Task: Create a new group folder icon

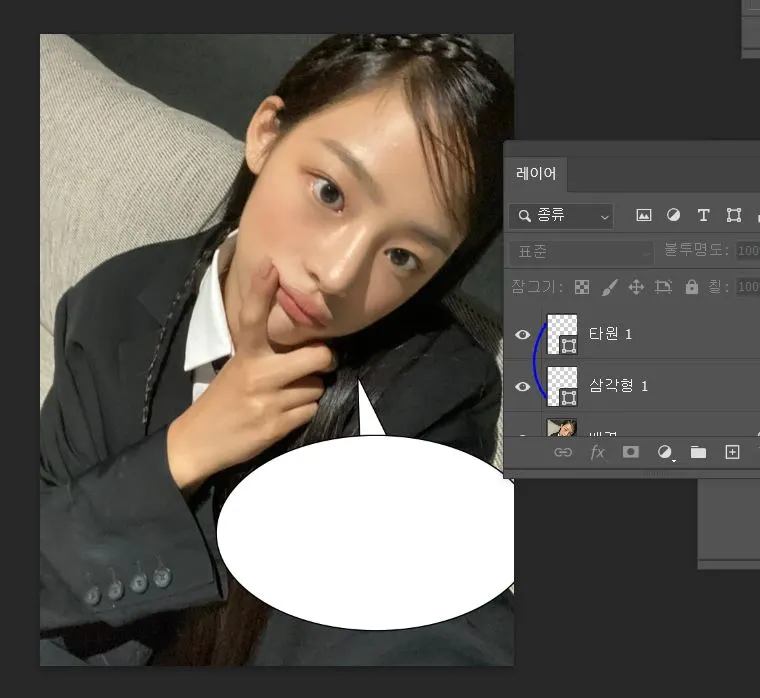Action: pyautogui.click(x=698, y=452)
